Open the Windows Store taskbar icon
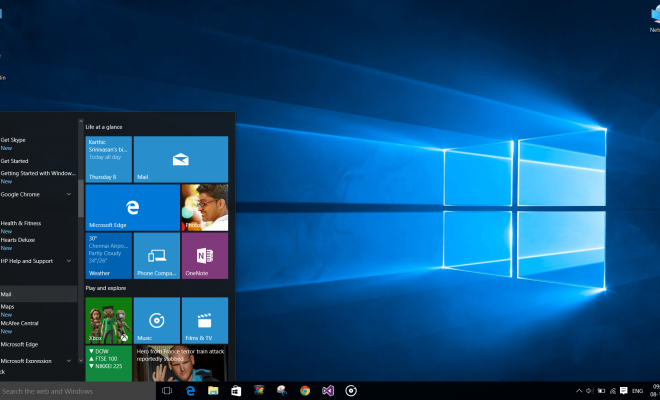Viewport: 660px width, 400px height. [x=236, y=391]
